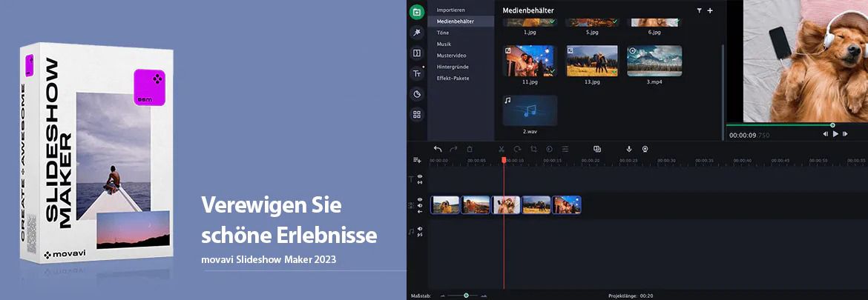This screenshot has height=300, width=868.
Task: Mute the music track speaker icon
Action: (x=420, y=229)
